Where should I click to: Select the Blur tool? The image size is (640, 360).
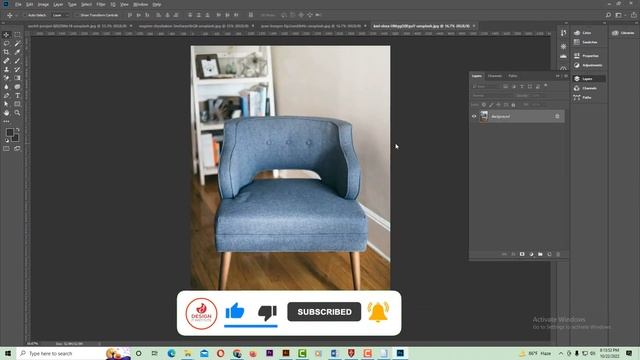point(6,87)
